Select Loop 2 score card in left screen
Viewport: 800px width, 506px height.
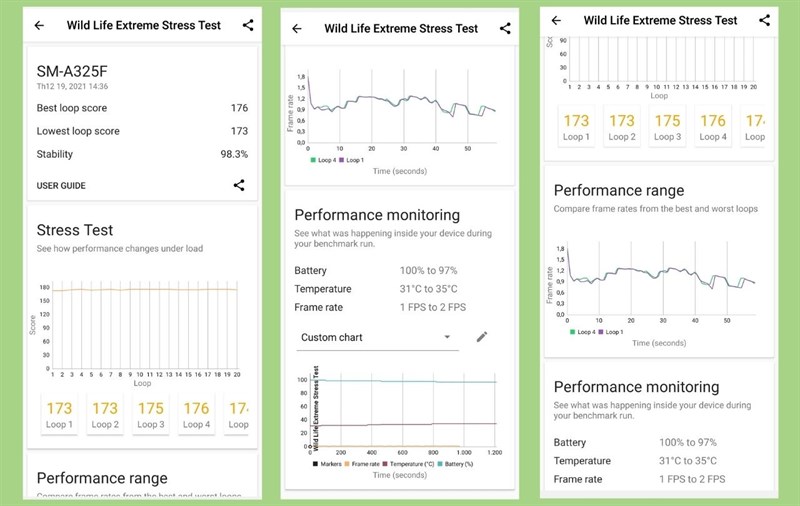[x=105, y=415]
